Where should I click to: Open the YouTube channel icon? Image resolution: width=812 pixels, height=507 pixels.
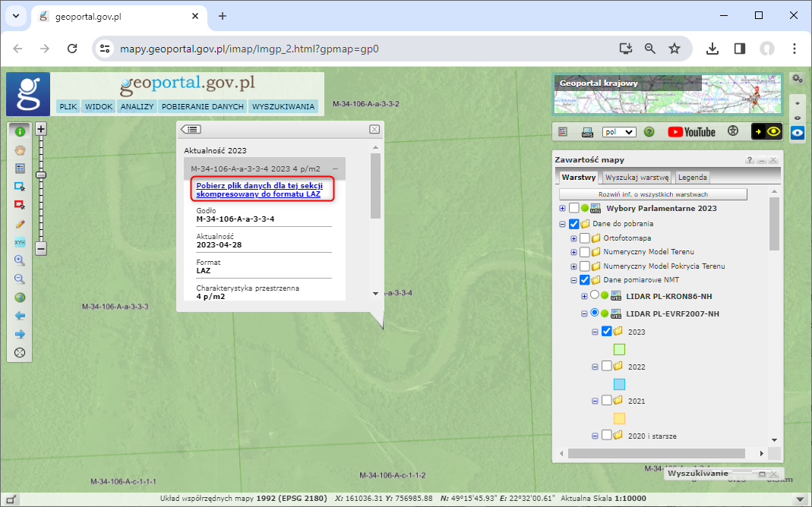point(691,132)
